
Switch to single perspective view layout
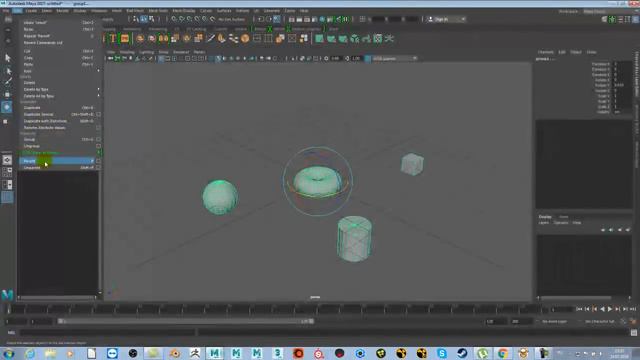pos(7,160)
